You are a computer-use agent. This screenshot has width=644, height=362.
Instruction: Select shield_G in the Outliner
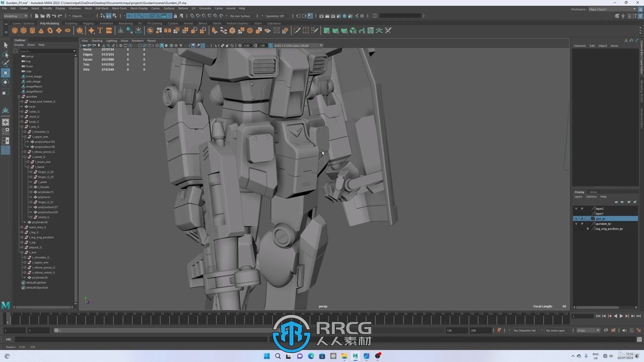[44, 217]
